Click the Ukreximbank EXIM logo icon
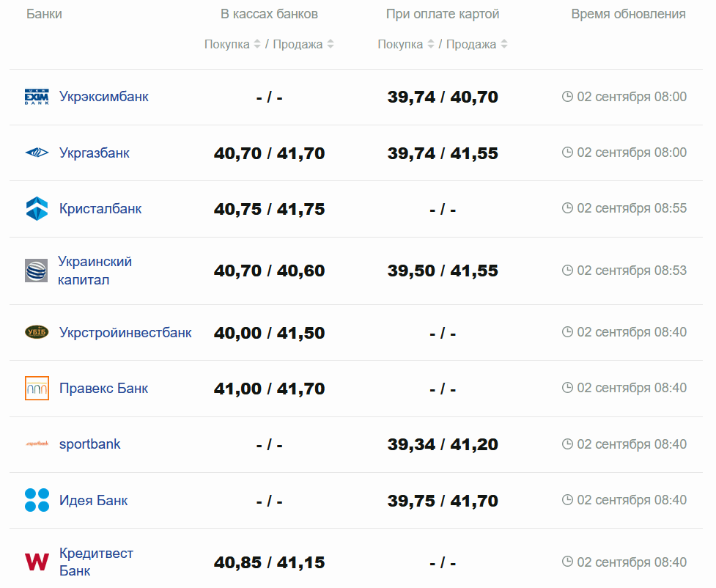This screenshot has height=588, width=716. tap(37, 97)
